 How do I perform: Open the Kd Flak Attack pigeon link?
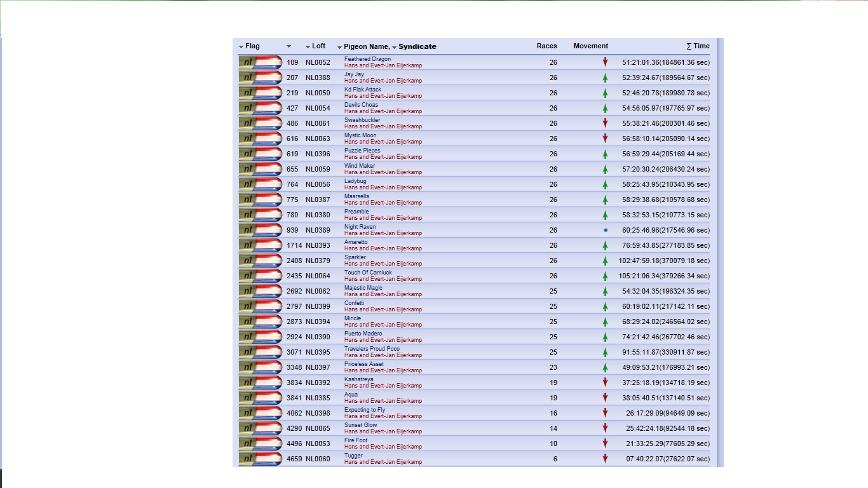tap(363, 90)
